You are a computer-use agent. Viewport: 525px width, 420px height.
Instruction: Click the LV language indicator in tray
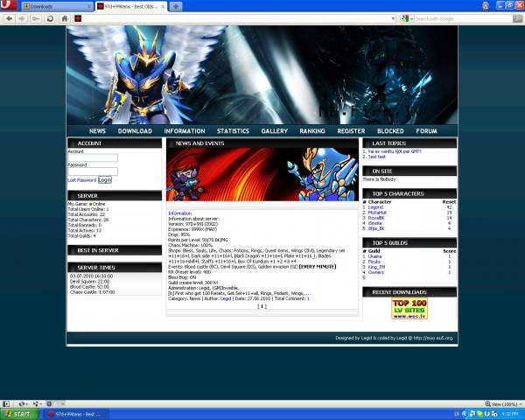pos(457,414)
